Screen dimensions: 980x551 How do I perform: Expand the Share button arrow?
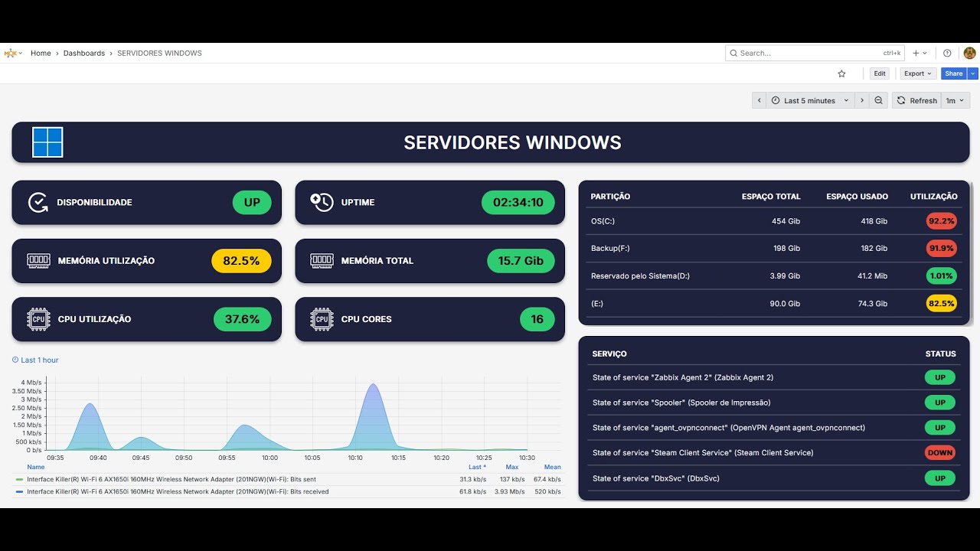pos(973,73)
